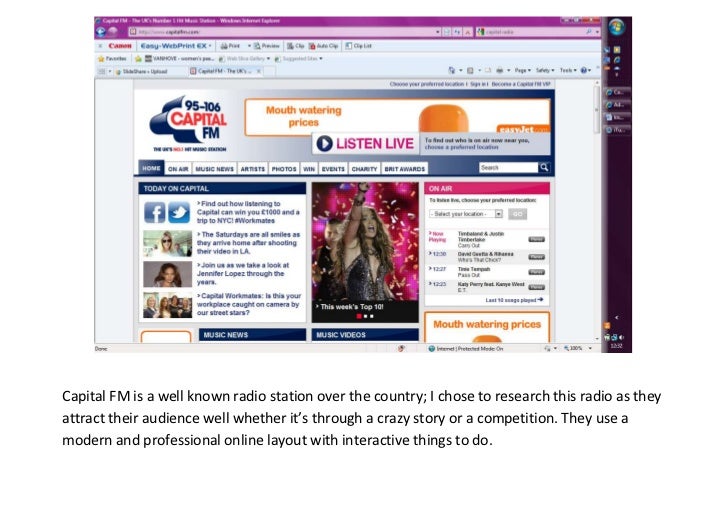Click the browser Refresh button near address bar
Screen dimensions: 728x515
pos(457,32)
